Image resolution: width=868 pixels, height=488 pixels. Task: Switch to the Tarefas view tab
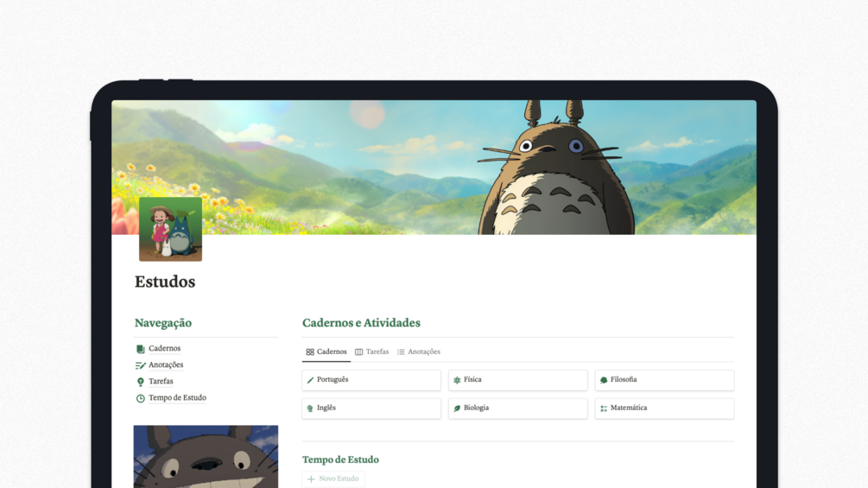click(x=372, y=352)
